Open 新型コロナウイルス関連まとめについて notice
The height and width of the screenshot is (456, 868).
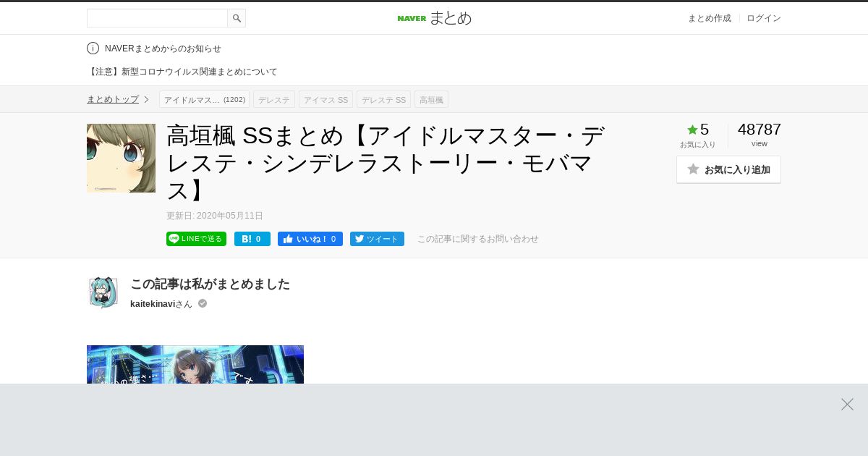182,72
